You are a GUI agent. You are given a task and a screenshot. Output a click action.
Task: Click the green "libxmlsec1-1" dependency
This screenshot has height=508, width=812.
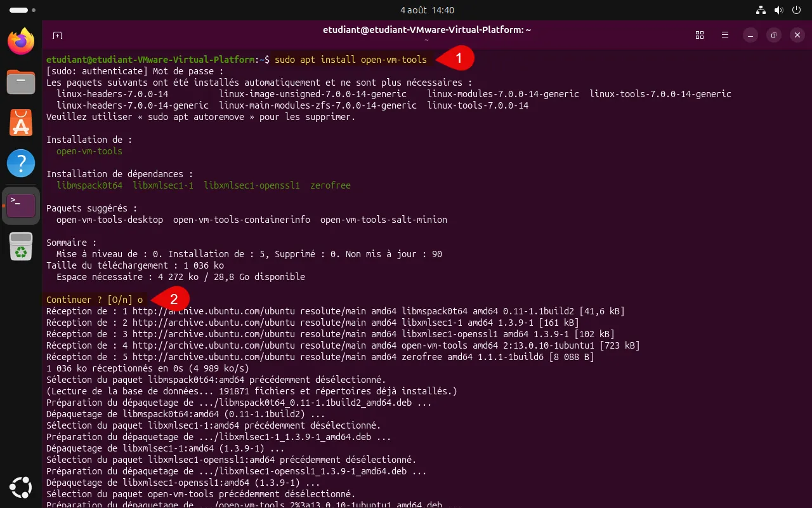click(163, 185)
